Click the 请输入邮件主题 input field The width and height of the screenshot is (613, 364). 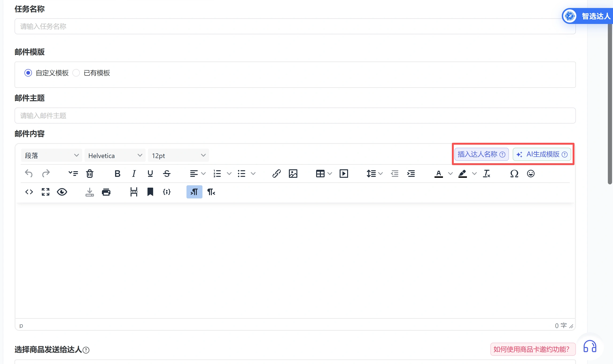[x=295, y=116]
